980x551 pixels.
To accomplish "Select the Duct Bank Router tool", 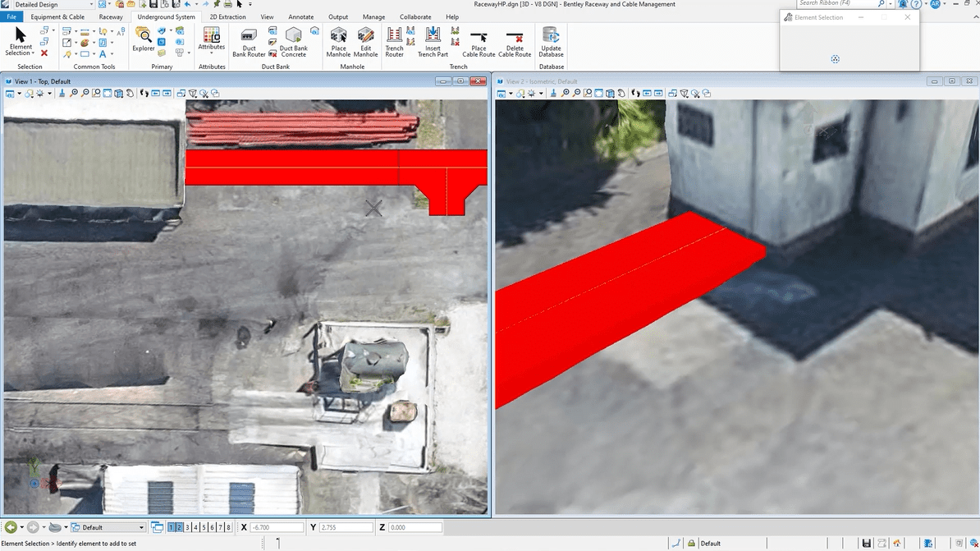I will point(249,41).
